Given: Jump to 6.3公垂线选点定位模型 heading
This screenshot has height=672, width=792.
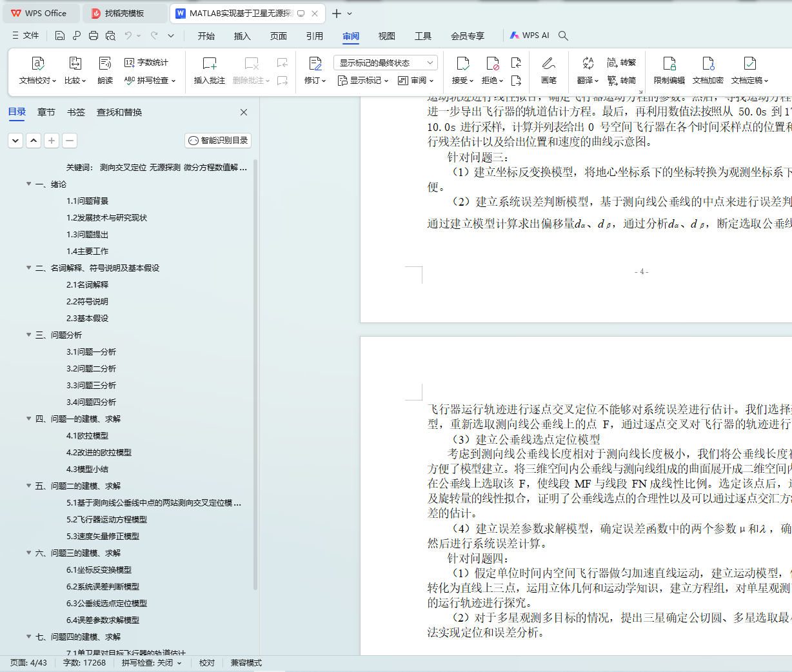Looking at the screenshot, I should click(106, 603).
